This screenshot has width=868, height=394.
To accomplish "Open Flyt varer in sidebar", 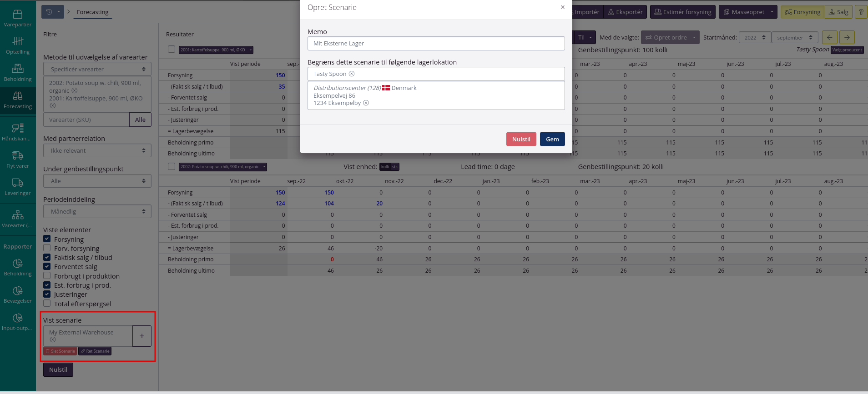I will point(18,160).
